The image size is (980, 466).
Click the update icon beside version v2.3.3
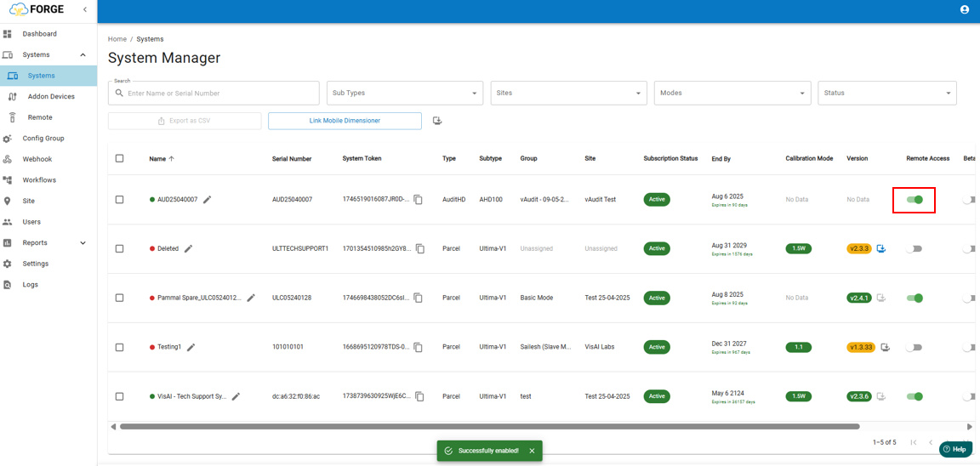pos(881,249)
